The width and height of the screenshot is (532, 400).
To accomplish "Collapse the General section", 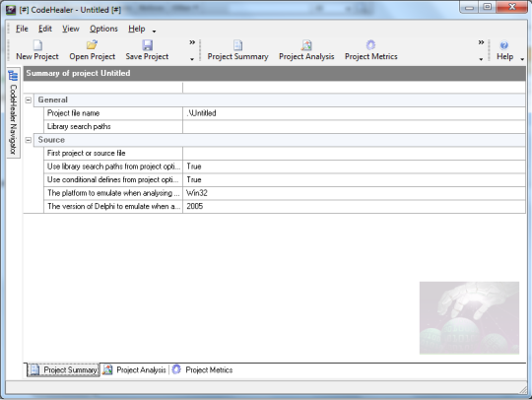I will pyautogui.click(x=29, y=100).
